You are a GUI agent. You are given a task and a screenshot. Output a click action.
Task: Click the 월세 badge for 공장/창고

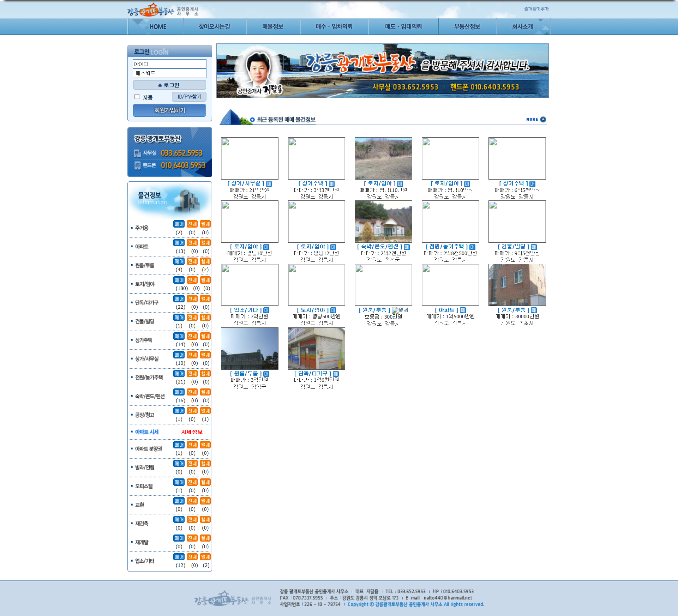(205, 411)
